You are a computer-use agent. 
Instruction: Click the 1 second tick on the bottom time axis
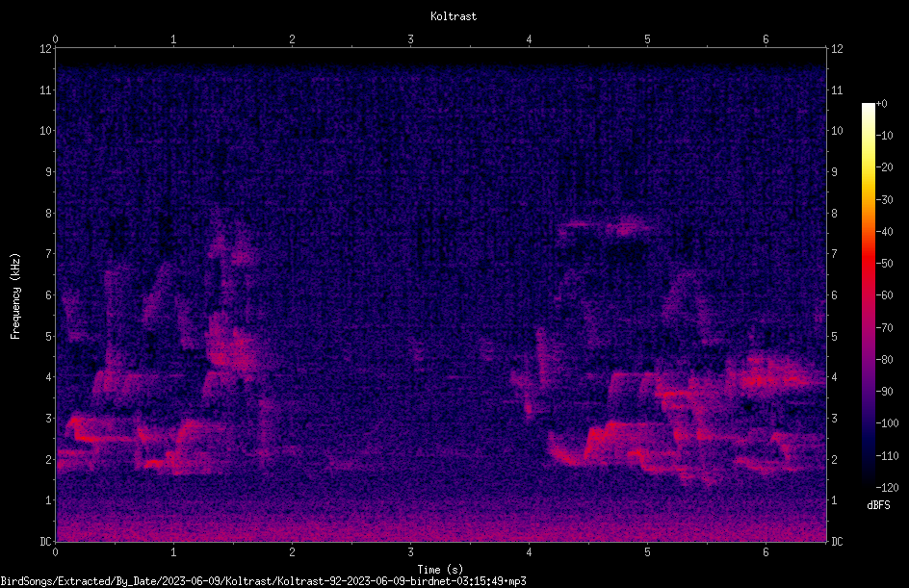tap(173, 552)
